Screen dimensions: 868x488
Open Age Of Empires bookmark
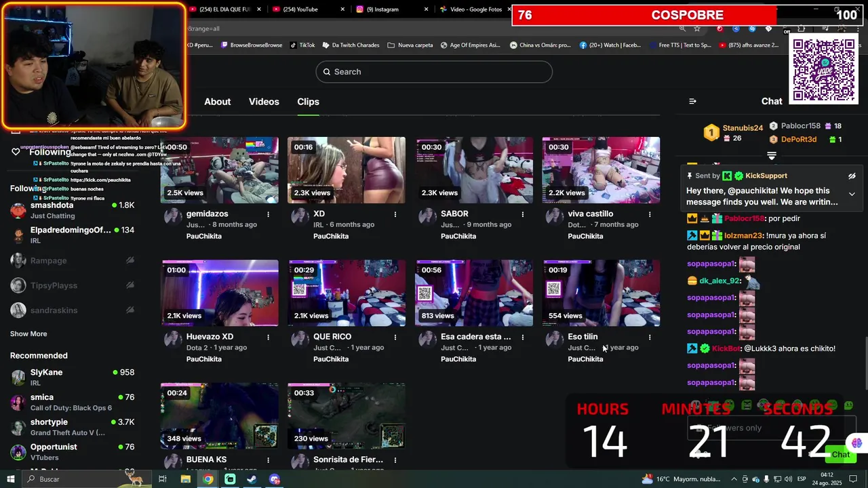(469, 45)
